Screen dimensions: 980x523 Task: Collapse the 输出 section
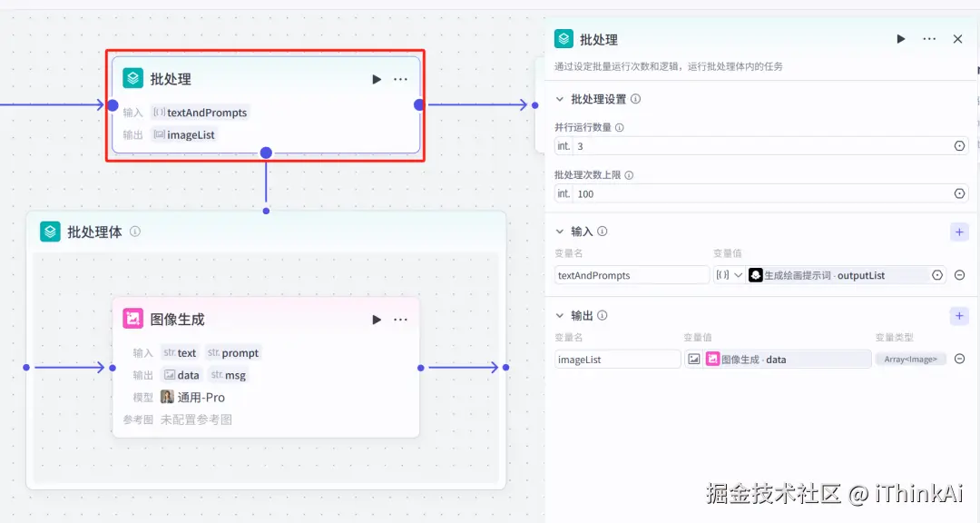tap(560, 315)
